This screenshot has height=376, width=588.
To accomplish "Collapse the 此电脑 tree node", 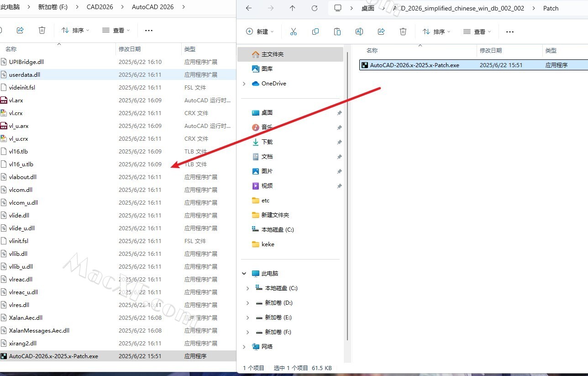I will tap(244, 274).
